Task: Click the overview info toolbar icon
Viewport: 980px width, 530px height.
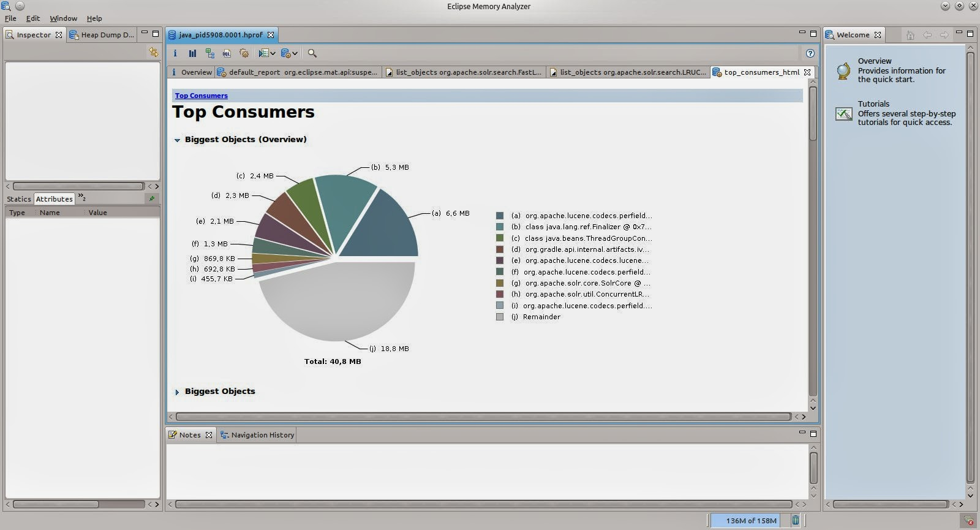Action: tap(175, 53)
